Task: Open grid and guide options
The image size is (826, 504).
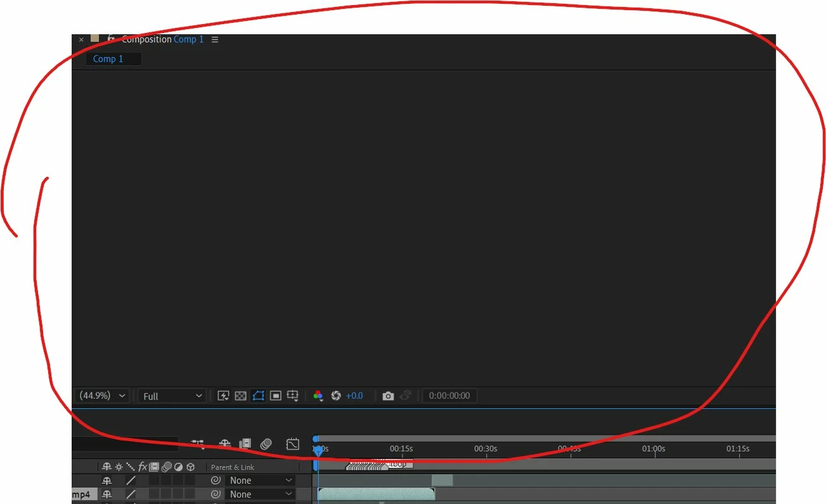Action: tap(292, 396)
